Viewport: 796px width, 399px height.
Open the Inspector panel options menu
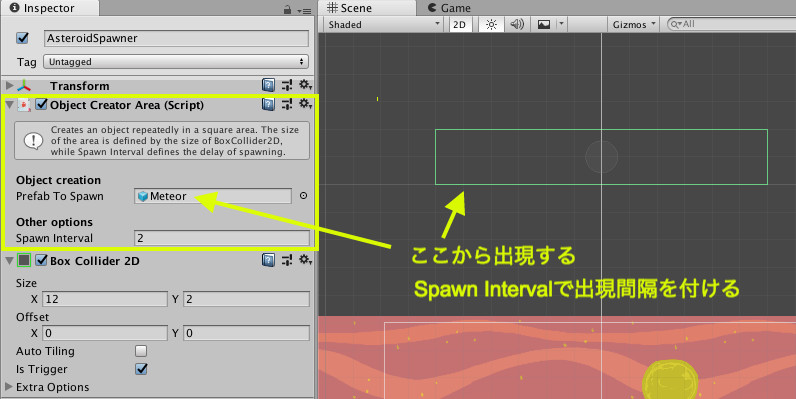pyautogui.click(x=304, y=10)
